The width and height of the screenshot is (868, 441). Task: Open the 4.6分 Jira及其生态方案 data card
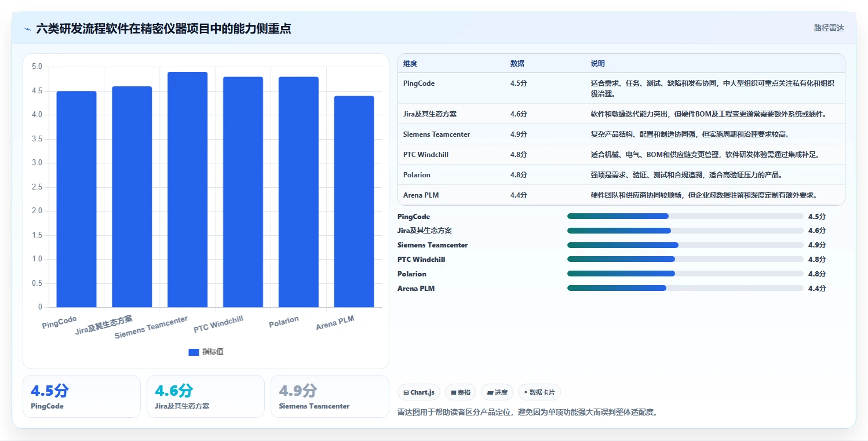tap(206, 396)
